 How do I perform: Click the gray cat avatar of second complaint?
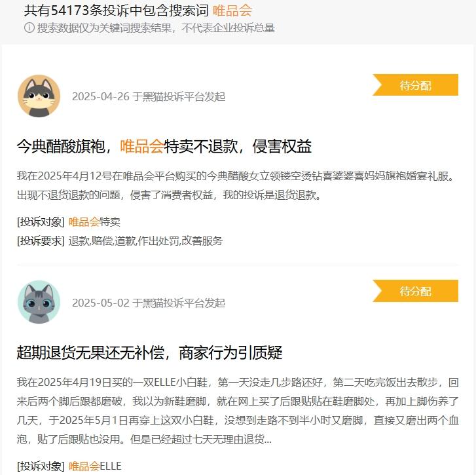(x=39, y=302)
